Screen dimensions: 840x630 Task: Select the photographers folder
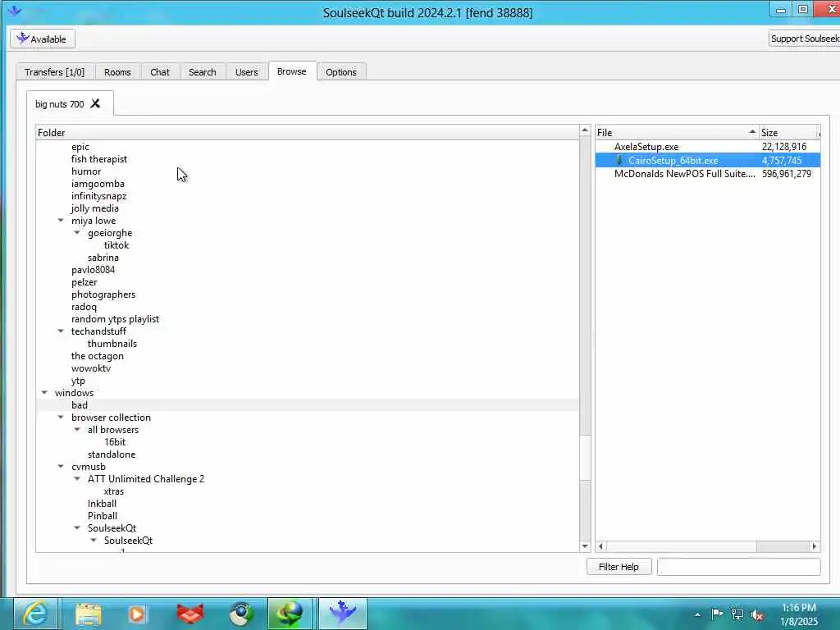tap(103, 294)
